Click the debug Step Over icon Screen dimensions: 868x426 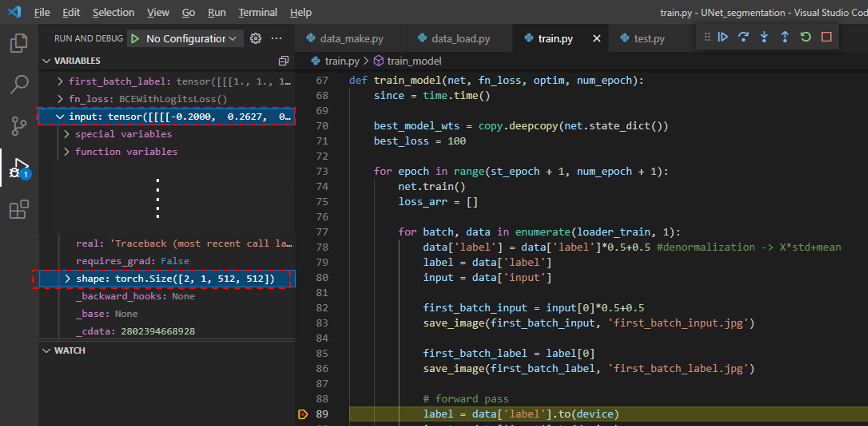pos(744,37)
